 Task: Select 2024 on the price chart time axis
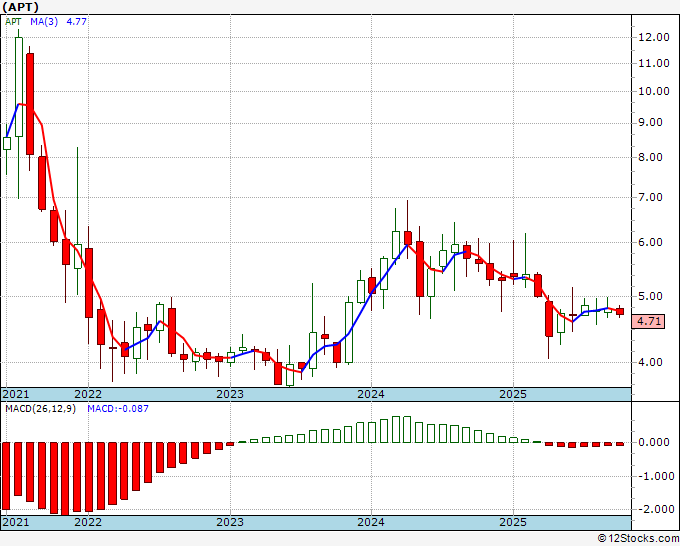(371, 394)
